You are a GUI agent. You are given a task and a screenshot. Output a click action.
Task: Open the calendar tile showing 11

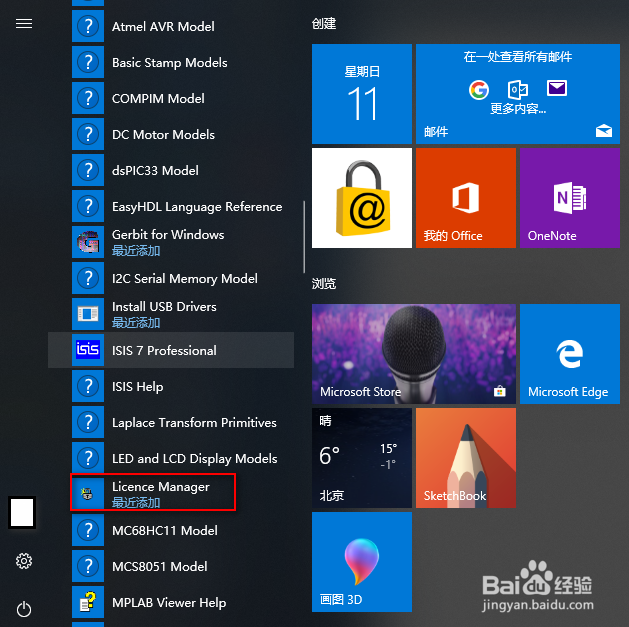point(362,94)
